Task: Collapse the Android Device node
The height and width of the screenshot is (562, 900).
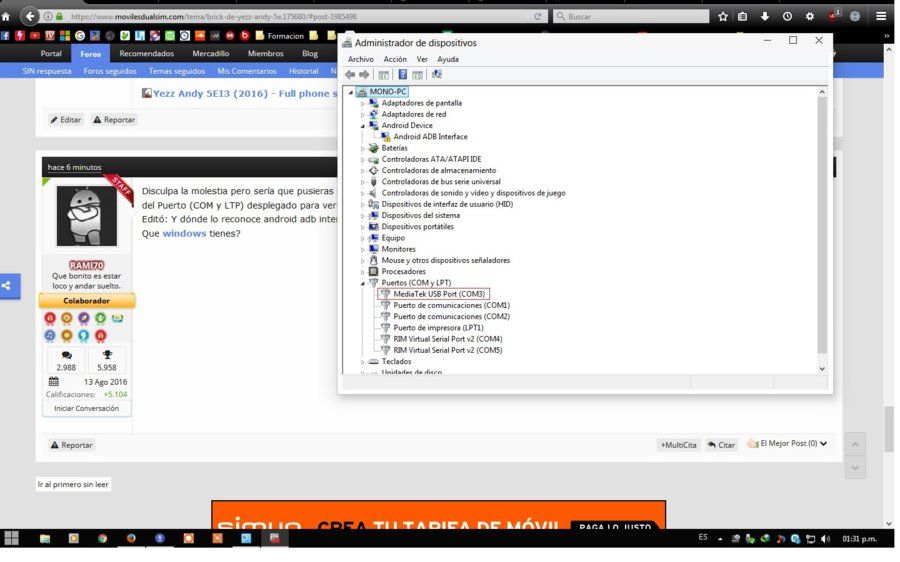Action: pos(362,126)
